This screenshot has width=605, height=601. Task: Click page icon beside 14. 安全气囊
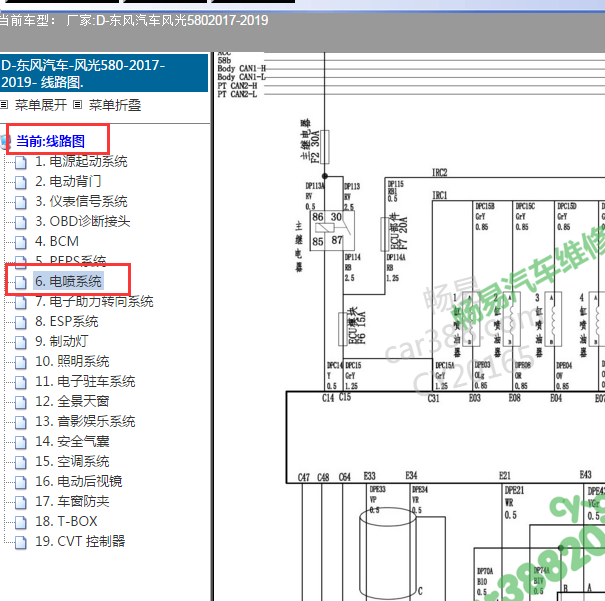21,443
